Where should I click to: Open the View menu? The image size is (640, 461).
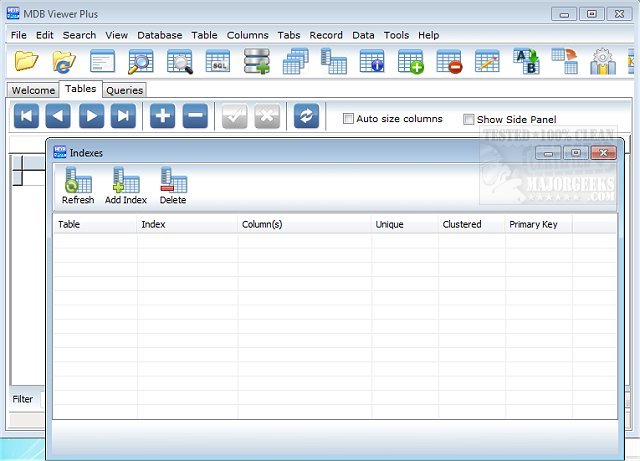(116, 35)
